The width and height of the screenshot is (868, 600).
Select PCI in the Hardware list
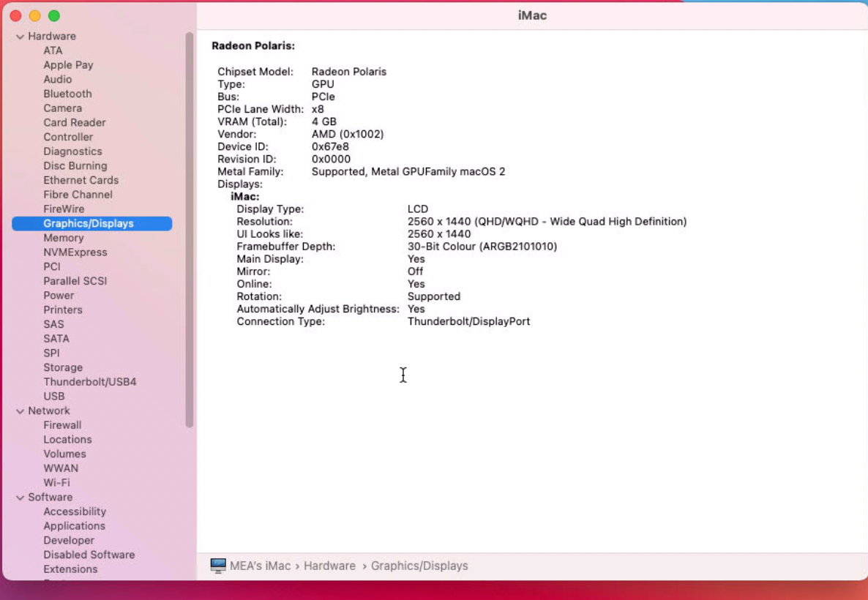(x=52, y=266)
